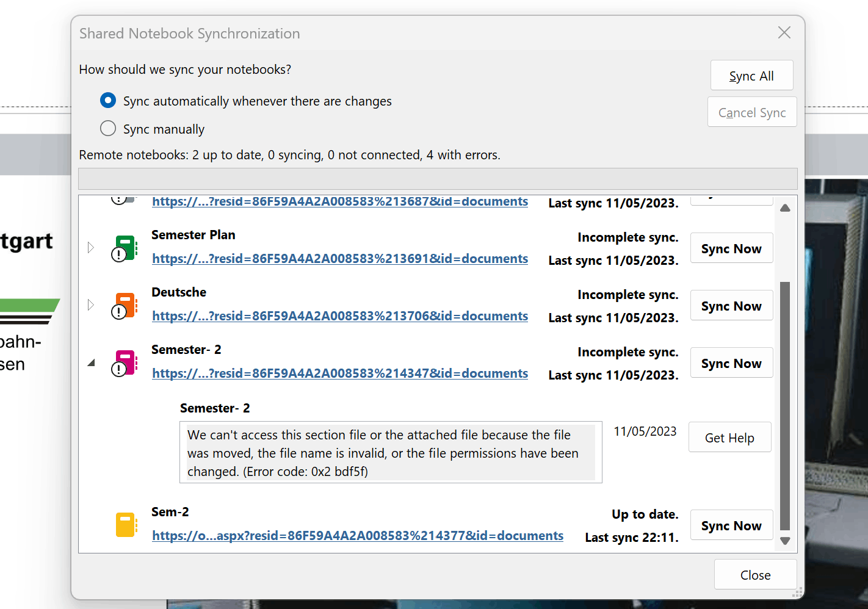Click the green Semester Plan notebook icon

click(x=126, y=248)
